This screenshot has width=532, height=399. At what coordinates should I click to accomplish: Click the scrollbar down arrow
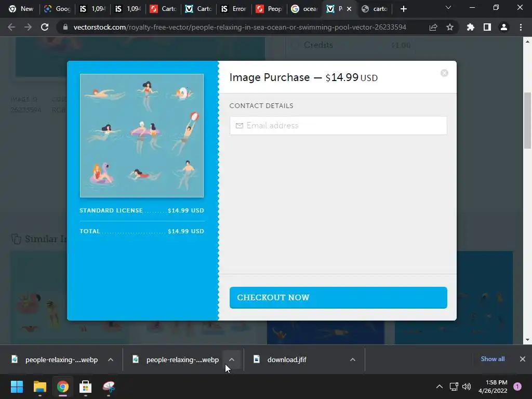527,340
